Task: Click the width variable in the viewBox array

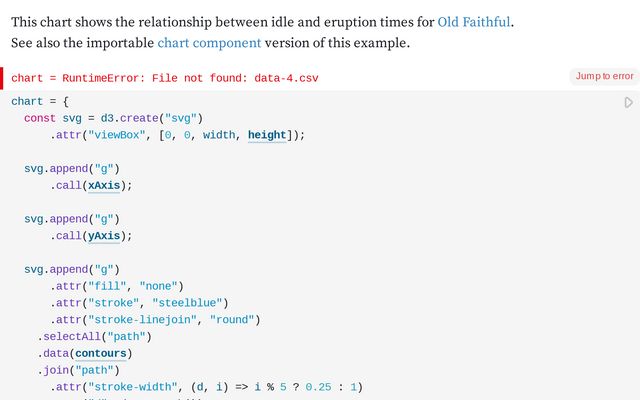Action: (x=220, y=135)
